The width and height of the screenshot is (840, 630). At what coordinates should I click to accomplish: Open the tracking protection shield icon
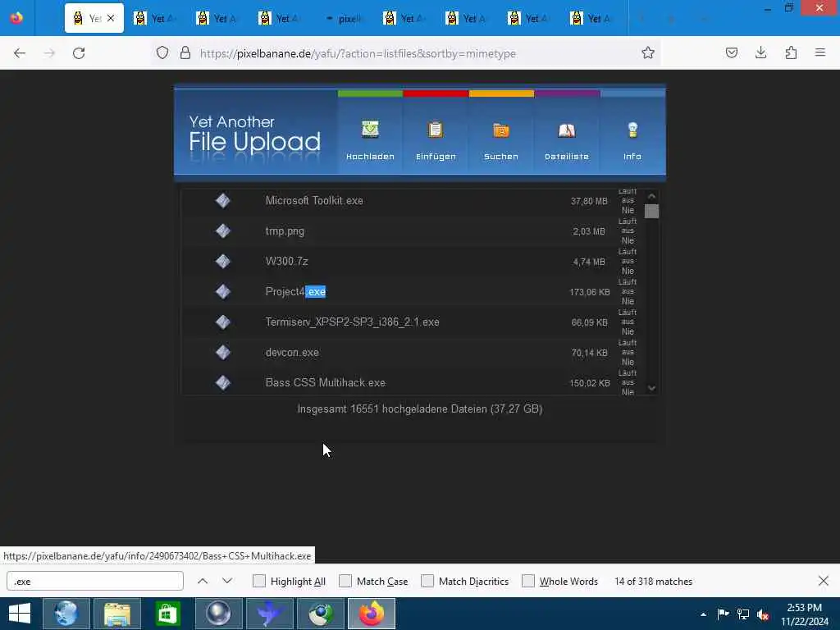pyautogui.click(x=162, y=52)
